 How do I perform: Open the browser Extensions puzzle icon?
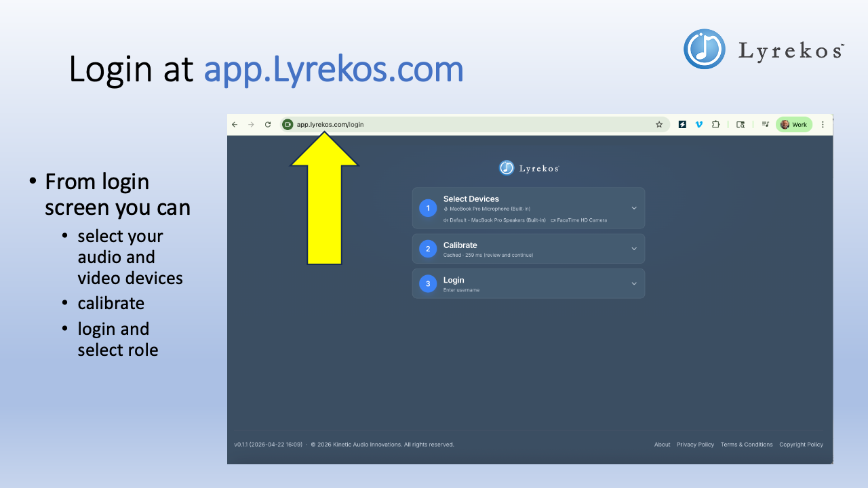[716, 124]
